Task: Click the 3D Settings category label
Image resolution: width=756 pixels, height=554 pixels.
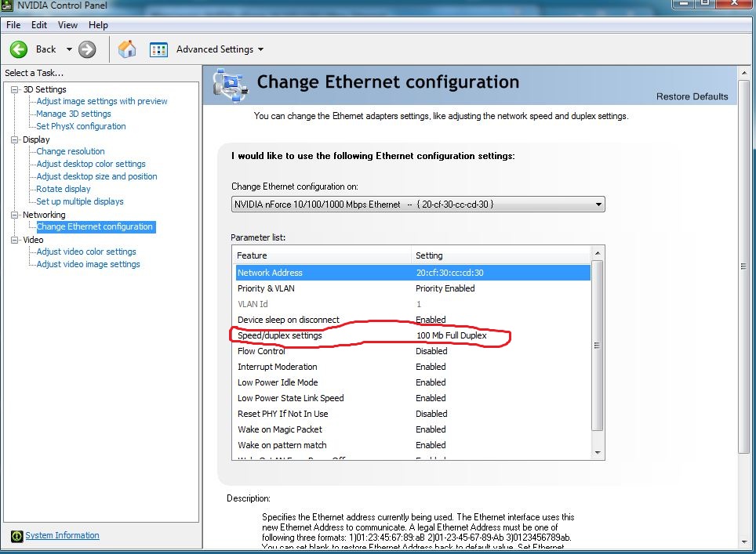Action: (45, 89)
